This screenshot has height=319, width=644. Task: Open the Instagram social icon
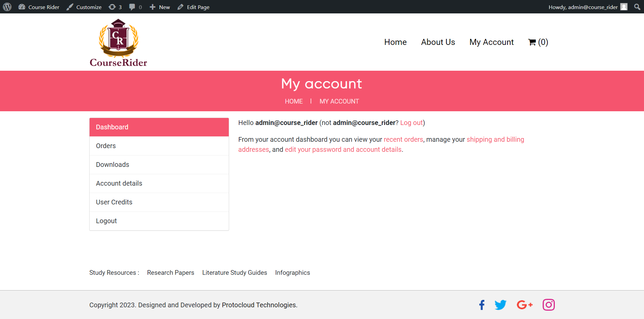click(549, 305)
